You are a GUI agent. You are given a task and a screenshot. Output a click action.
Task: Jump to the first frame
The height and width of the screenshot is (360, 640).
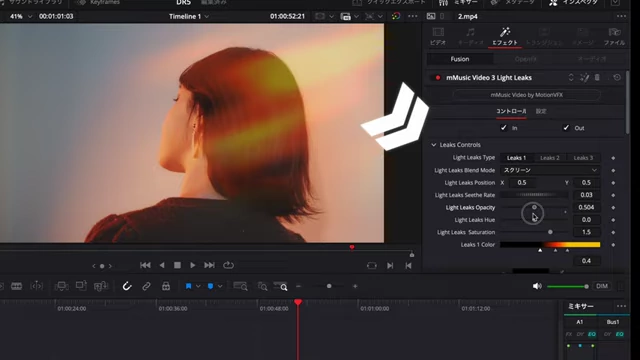(145, 265)
